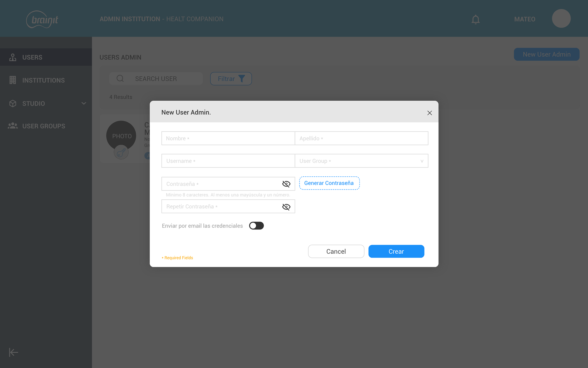Click the Cancel button
This screenshot has height=368, width=588.
click(x=336, y=251)
